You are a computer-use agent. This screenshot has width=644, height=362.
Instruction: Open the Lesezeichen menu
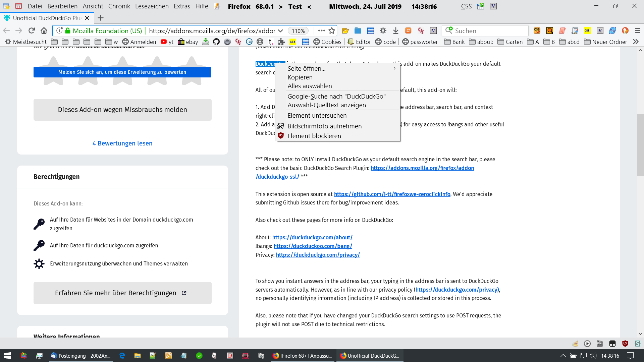[152, 6]
